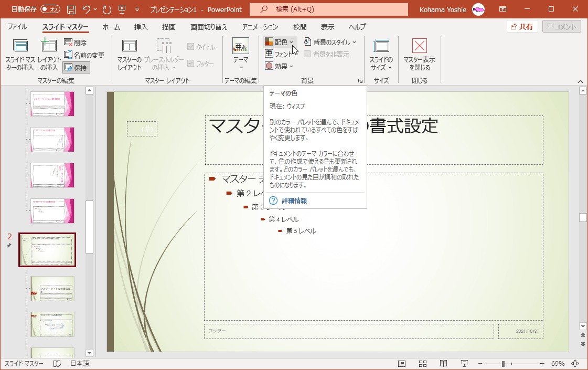Select the highlighted slide master thumbnail

(x=47, y=250)
